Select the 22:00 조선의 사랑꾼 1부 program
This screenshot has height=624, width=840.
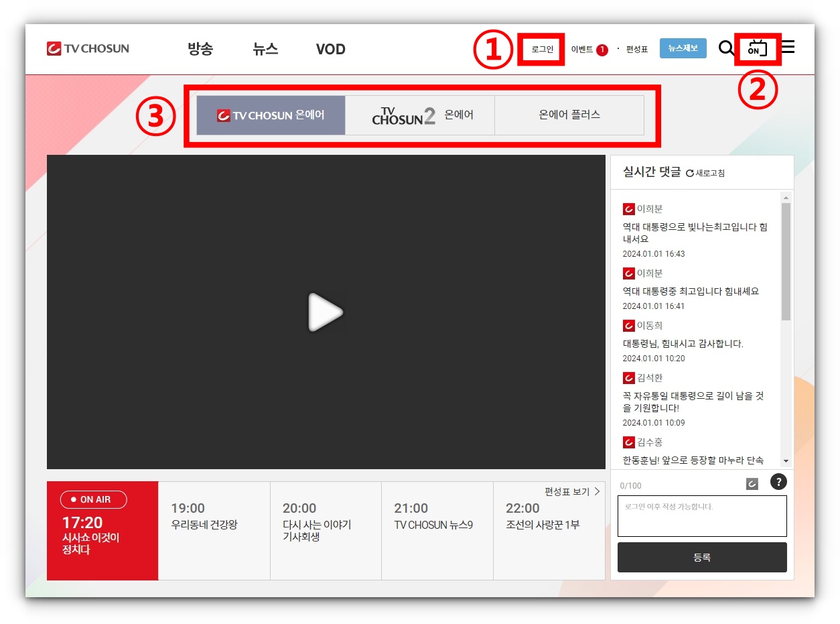click(x=549, y=530)
